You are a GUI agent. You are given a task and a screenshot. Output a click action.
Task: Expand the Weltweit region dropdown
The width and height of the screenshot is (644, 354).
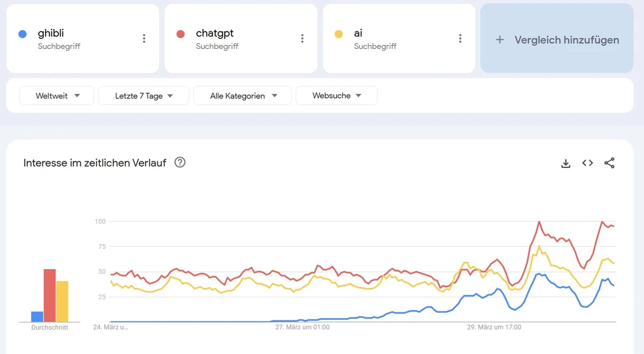click(x=57, y=96)
